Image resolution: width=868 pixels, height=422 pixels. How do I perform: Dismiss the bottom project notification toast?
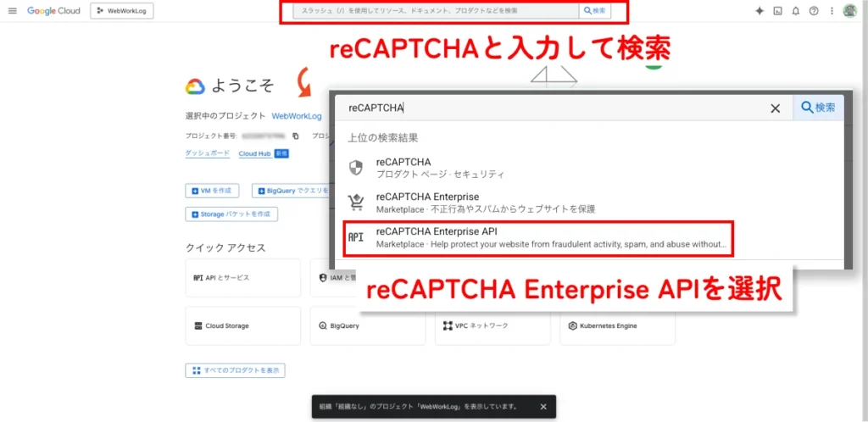coord(543,407)
